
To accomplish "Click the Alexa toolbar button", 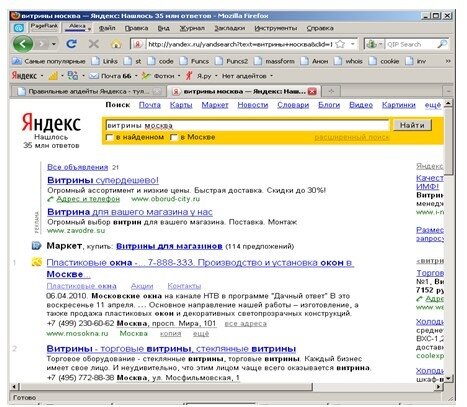I will (x=77, y=27).
